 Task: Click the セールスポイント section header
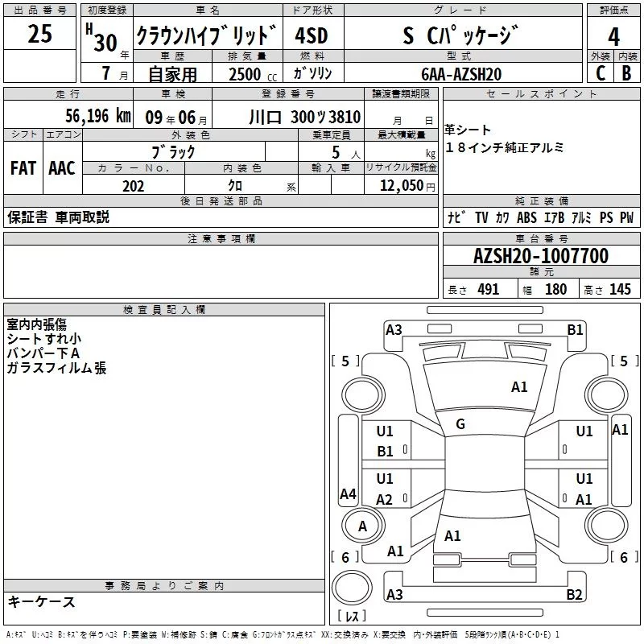[x=541, y=94]
